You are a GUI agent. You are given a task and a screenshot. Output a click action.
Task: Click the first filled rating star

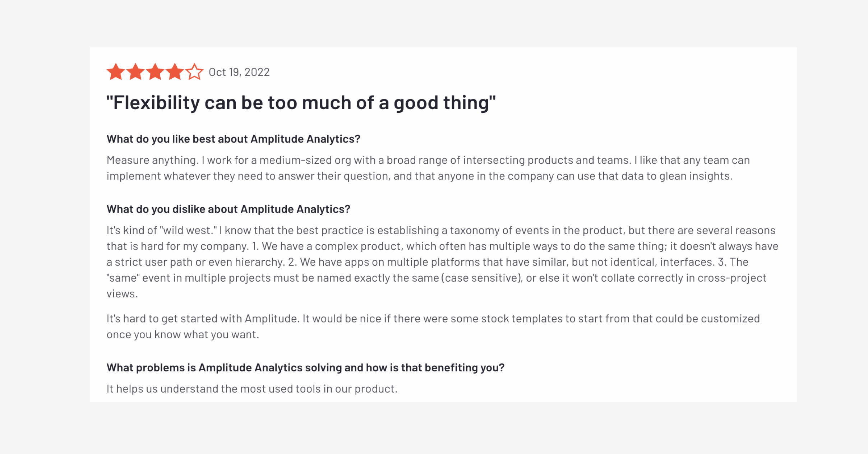[116, 72]
